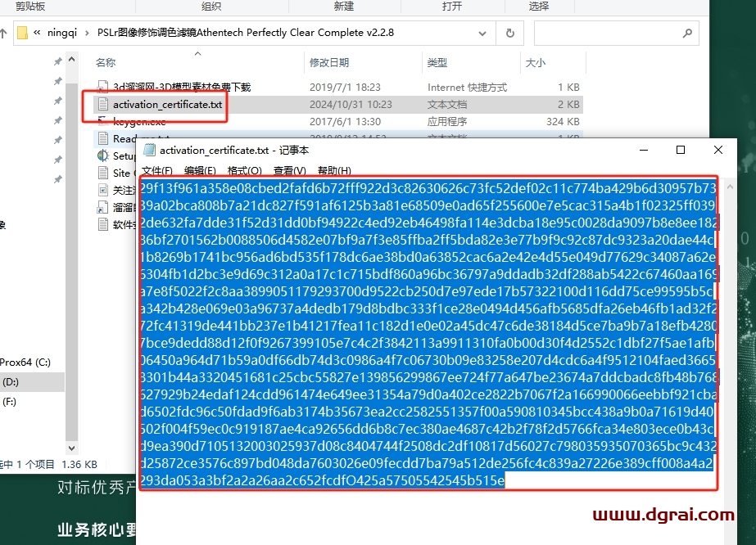Click Setup application icon

102,155
